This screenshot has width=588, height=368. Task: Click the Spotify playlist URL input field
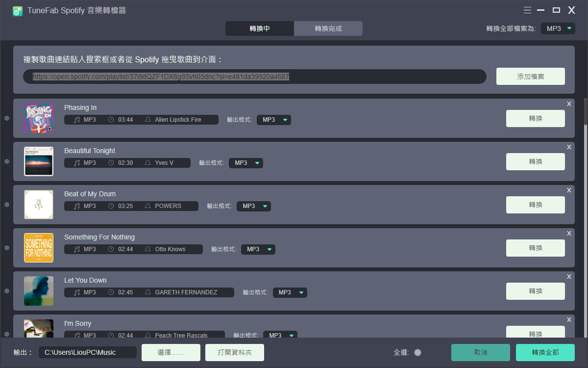255,77
